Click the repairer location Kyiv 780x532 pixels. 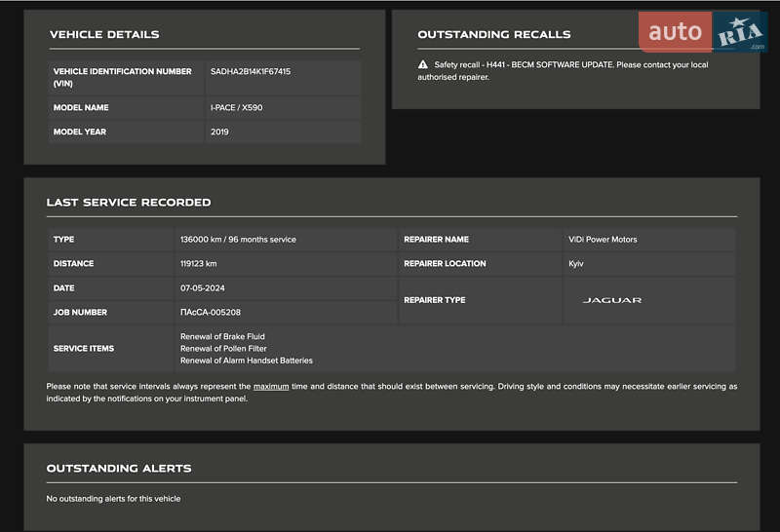click(x=576, y=264)
